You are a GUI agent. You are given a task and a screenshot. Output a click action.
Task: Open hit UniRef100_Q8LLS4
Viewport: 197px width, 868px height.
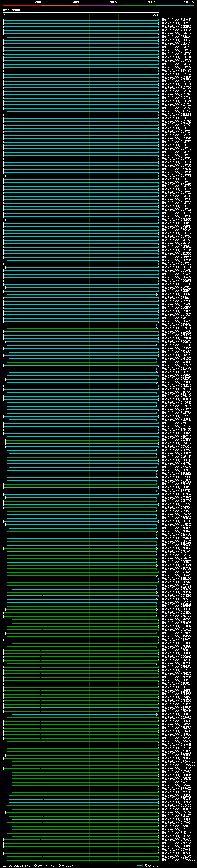(x=177, y=30)
